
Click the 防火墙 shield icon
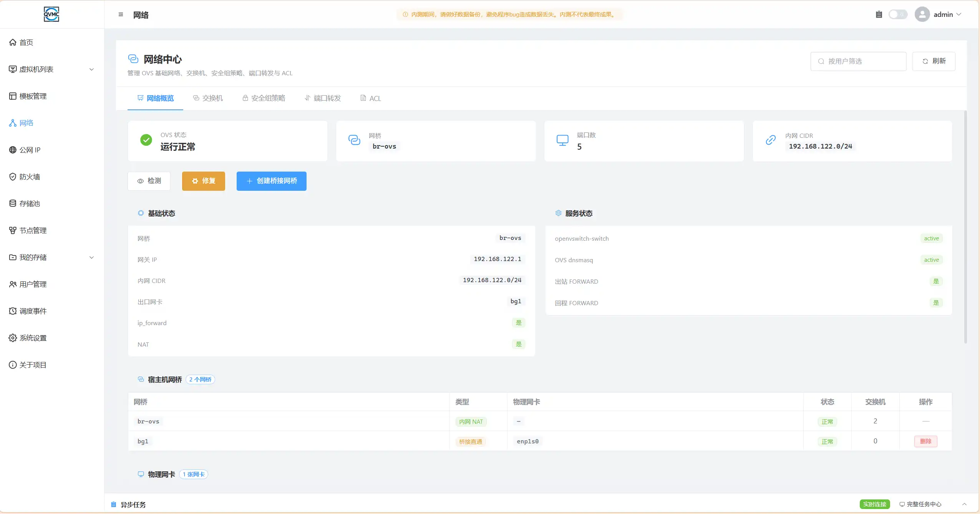coord(13,177)
